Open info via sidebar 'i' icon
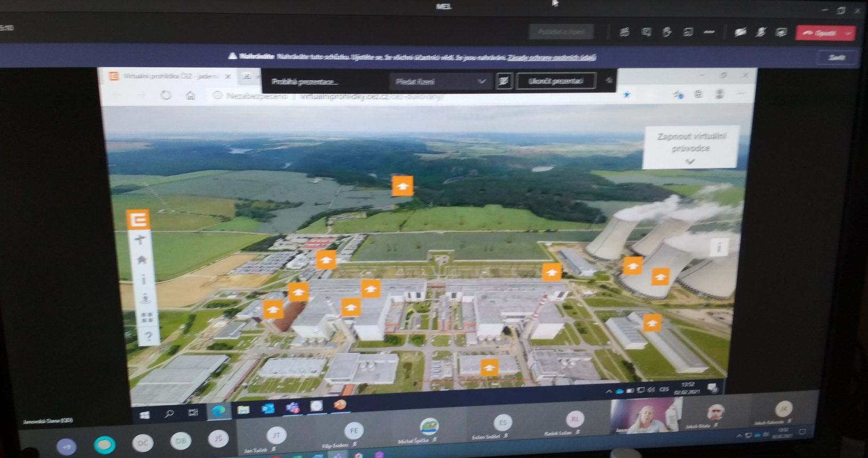This screenshot has width=868, height=458. (x=144, y=279)
